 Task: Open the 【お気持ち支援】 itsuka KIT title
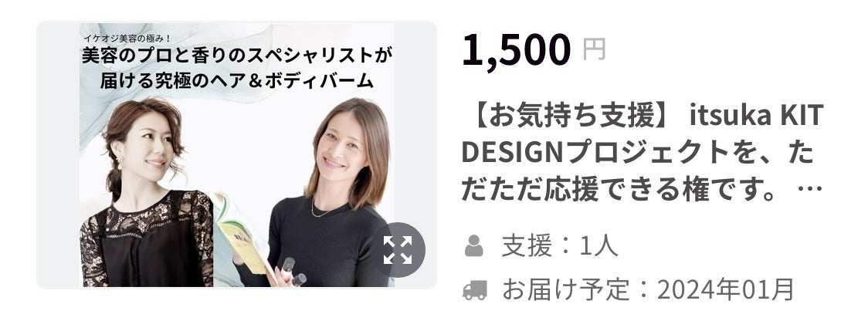tap(643, 117)
